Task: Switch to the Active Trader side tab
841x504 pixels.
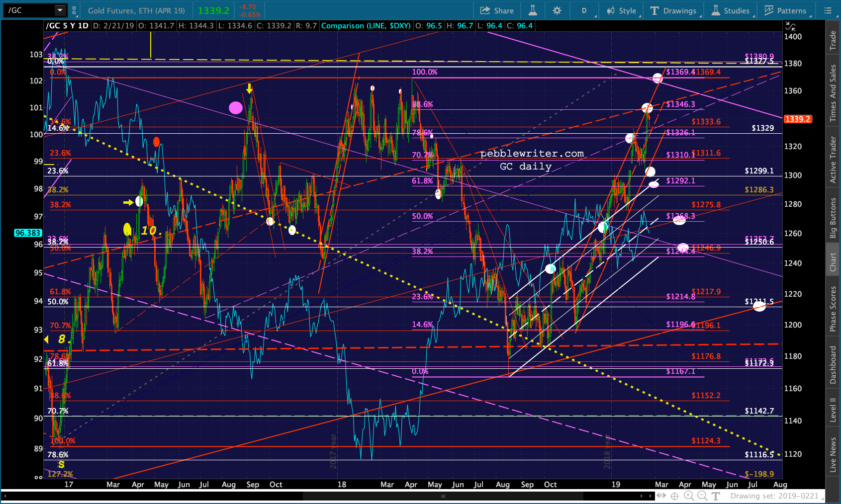Action: (x=833, y=160)
